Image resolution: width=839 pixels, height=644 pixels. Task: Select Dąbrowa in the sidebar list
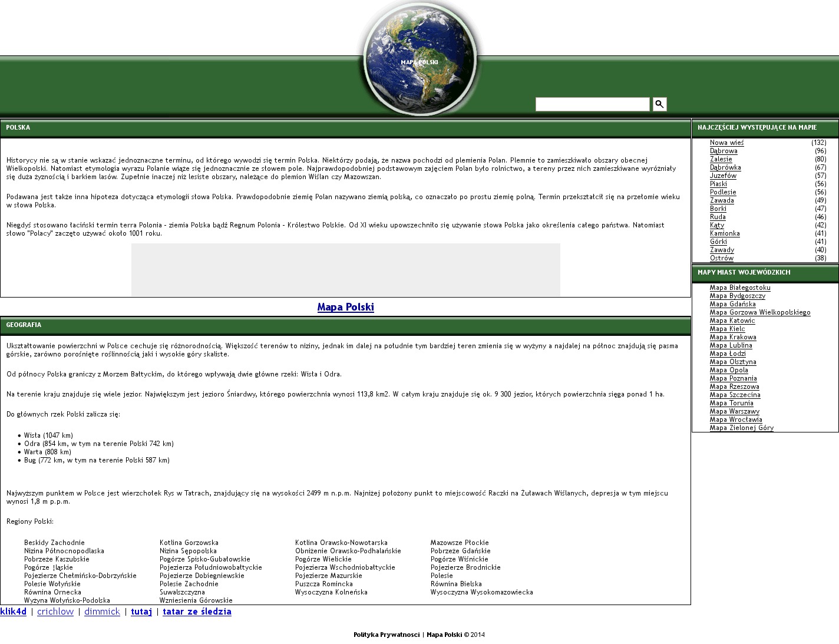tap(724, 151)
